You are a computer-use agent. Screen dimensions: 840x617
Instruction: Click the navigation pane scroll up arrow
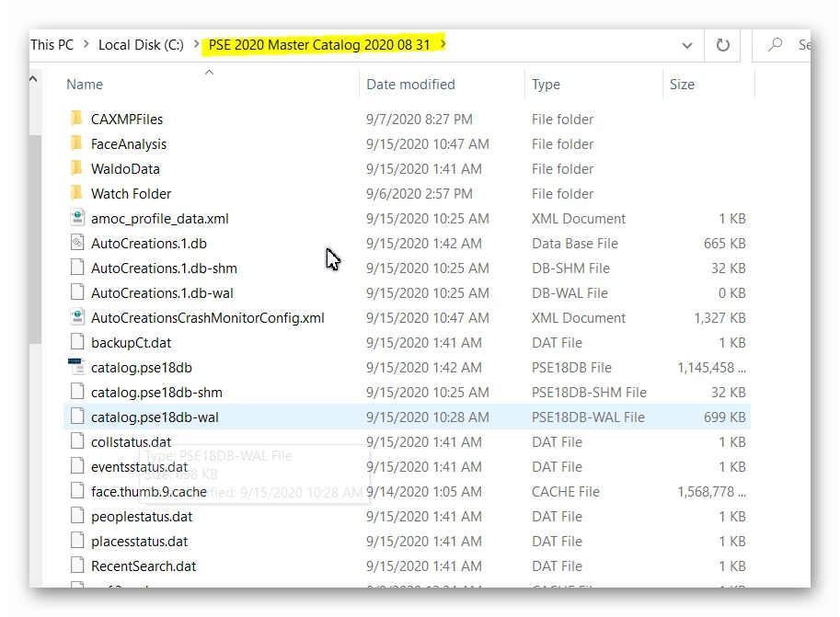tap(33, 79)
